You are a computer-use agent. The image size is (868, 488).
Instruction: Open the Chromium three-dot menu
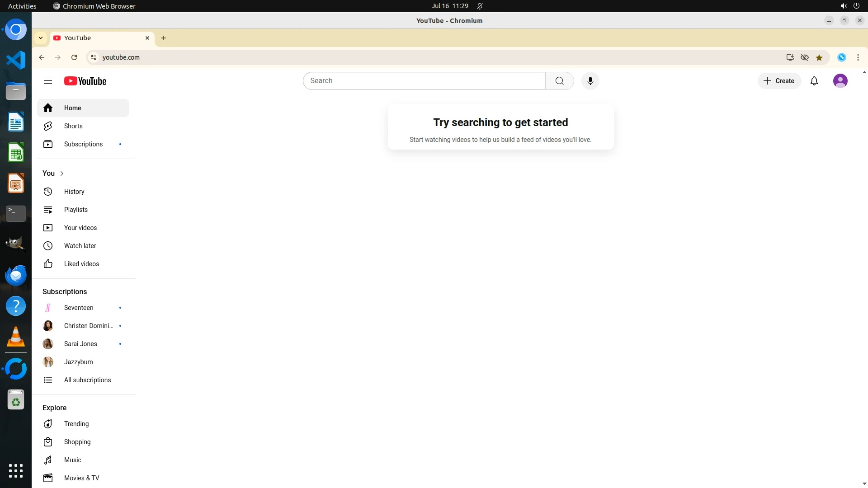(858, 57)
